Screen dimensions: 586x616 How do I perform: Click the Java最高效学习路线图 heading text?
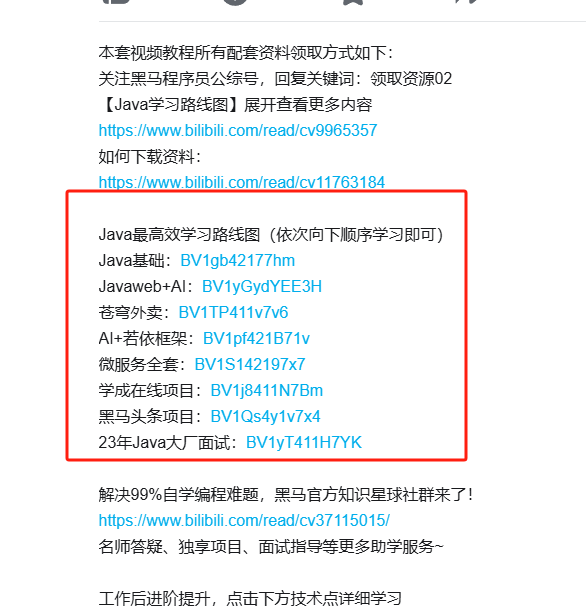[x=271, y=235]
